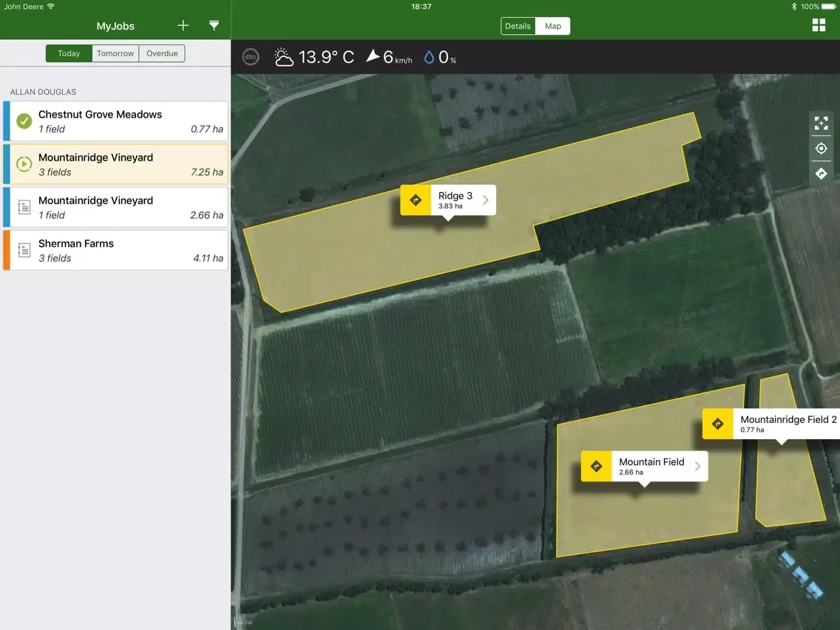Image resolution: width=840 pixels, height=630 pixels.
Task: Tap the 18:37 clock in status bar
Action: point(421,7)
